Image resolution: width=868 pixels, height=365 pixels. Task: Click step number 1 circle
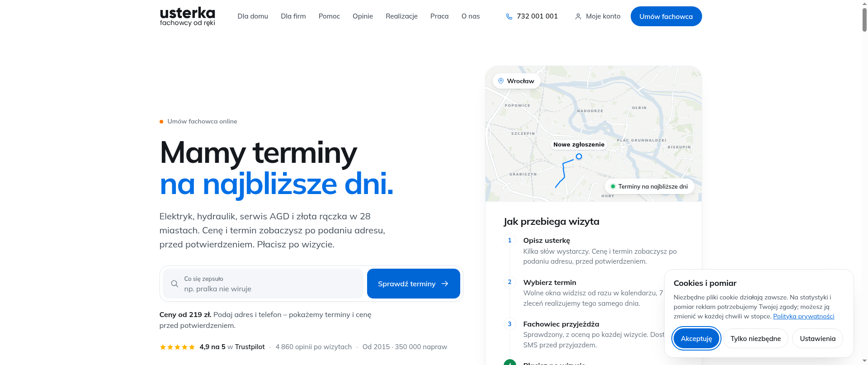tap(509, 240)
